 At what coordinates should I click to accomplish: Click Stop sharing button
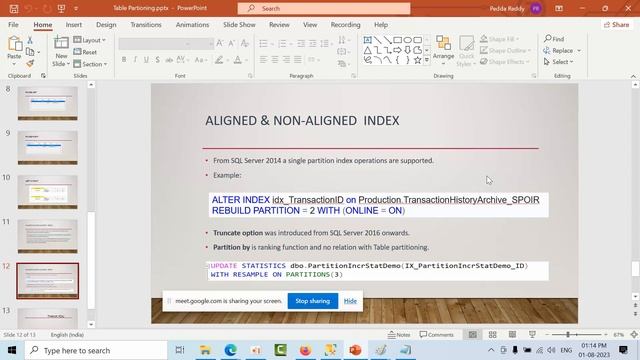[313, 301]
